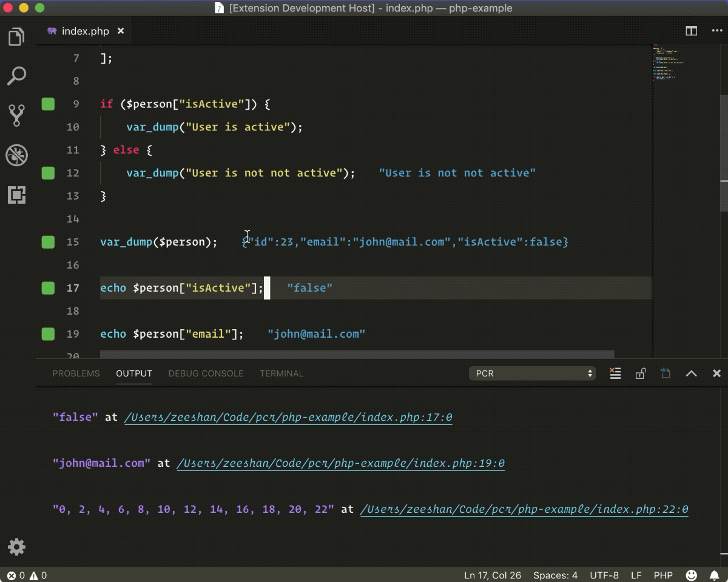This screenshot has height=582, width=728.
Task: Open notifications bell in status bar
Action: 715,575
